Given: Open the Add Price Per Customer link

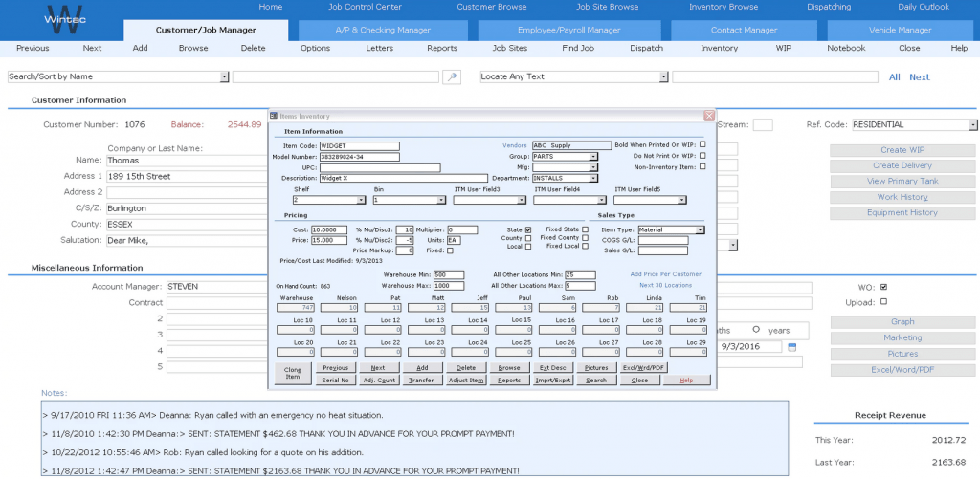Looking at the screenshot, I should point(666,274).
